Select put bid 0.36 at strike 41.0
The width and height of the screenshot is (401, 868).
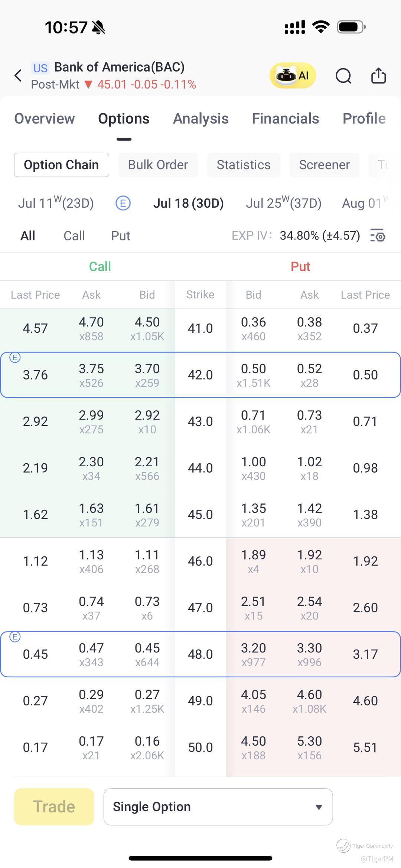[254, 328]
